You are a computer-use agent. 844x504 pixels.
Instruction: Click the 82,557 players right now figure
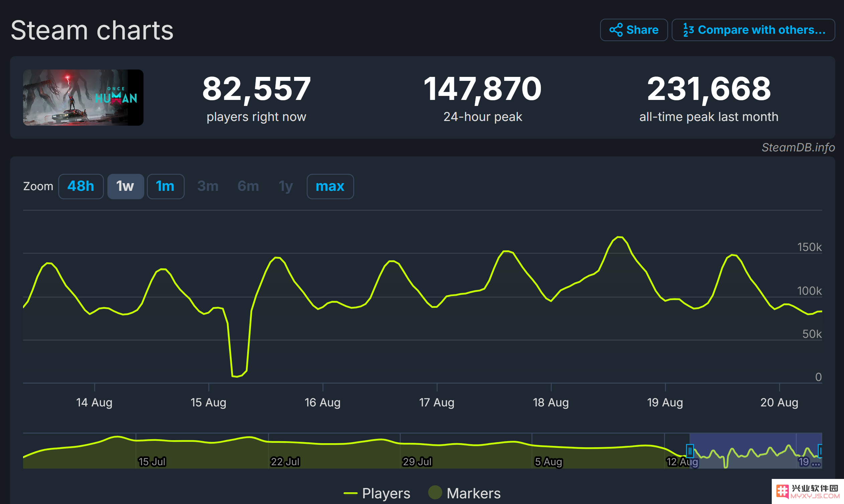257,89
